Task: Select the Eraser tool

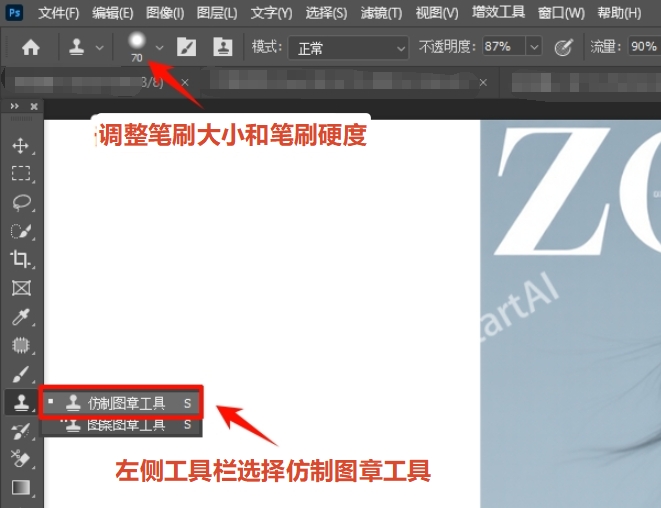Action: 21,459
